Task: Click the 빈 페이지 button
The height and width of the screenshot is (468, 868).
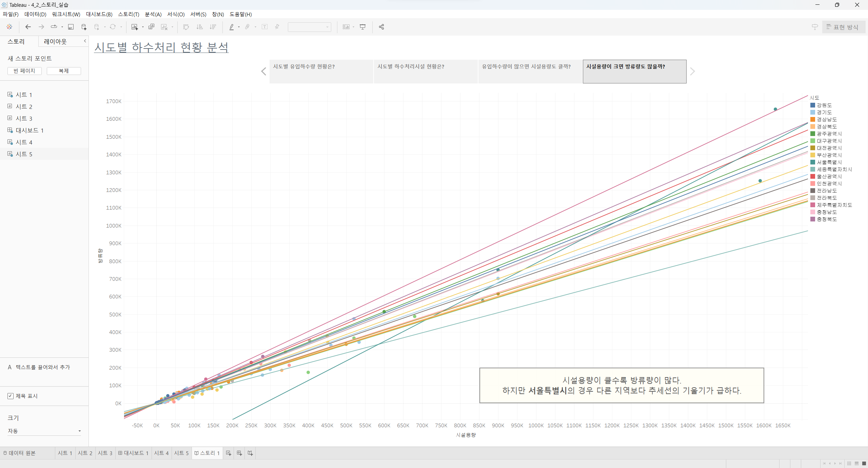Action: coord(24,71)
